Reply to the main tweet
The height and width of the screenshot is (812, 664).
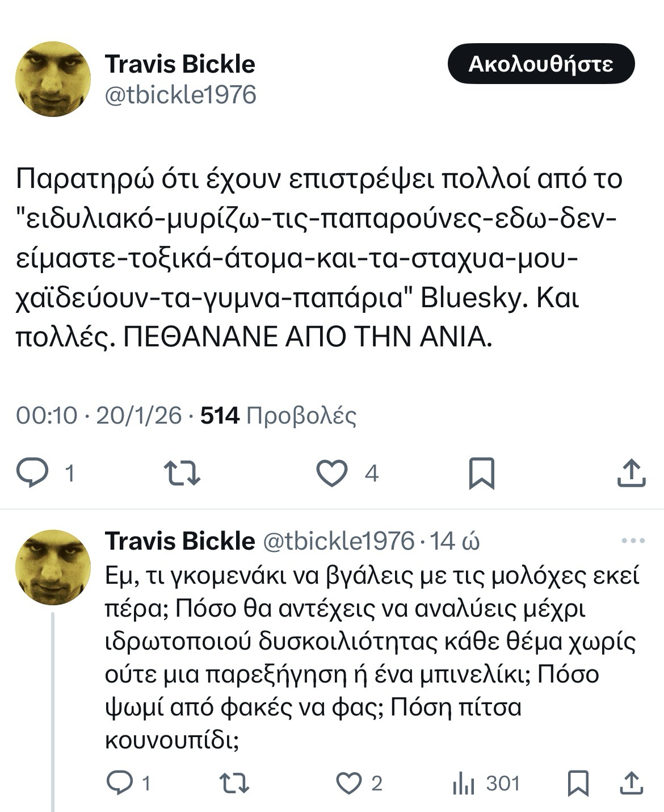(32, 473)
